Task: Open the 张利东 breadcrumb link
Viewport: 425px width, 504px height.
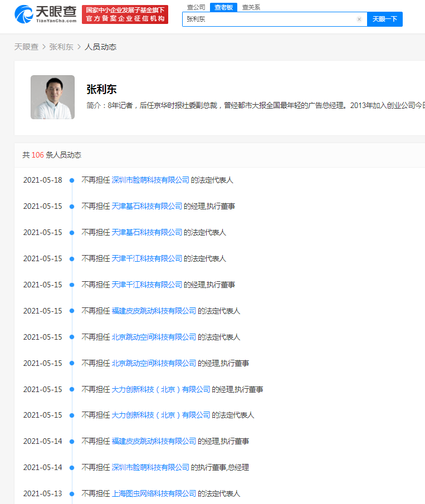Action: [x=61, y=47]
